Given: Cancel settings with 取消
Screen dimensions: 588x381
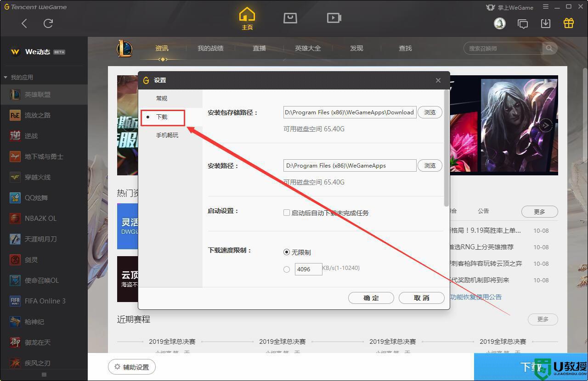Looking at the screenshot, I should pyautogui.click(x=422, y=298).
